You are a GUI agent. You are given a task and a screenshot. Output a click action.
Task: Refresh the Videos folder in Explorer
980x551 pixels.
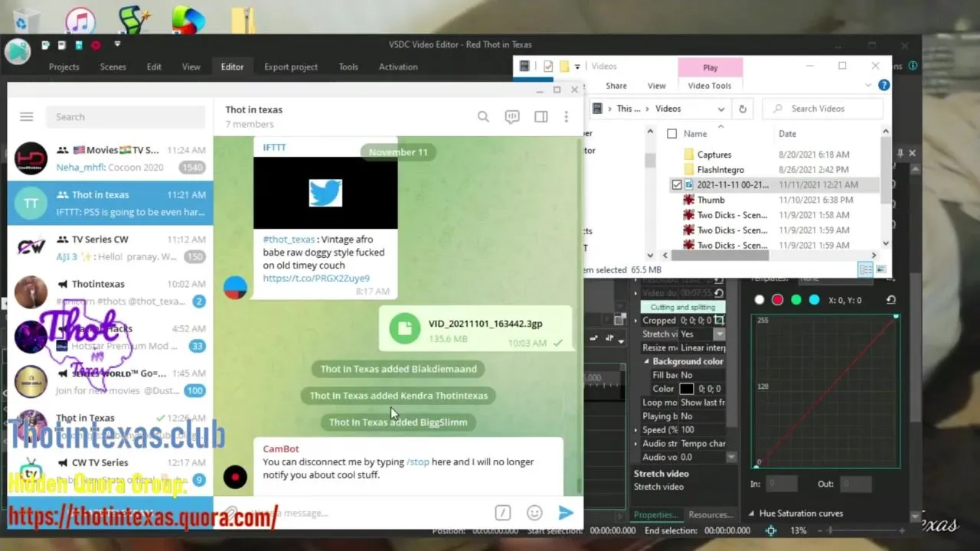[742, 109]
